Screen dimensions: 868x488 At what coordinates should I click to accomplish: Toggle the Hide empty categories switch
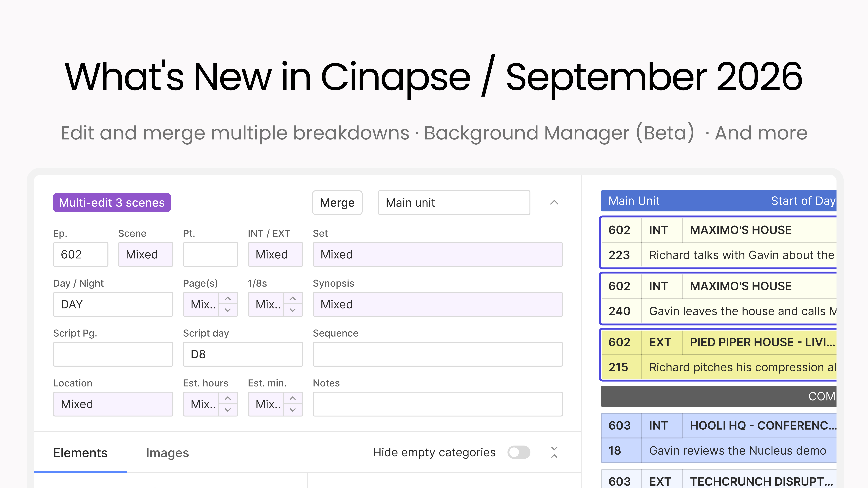519,452
